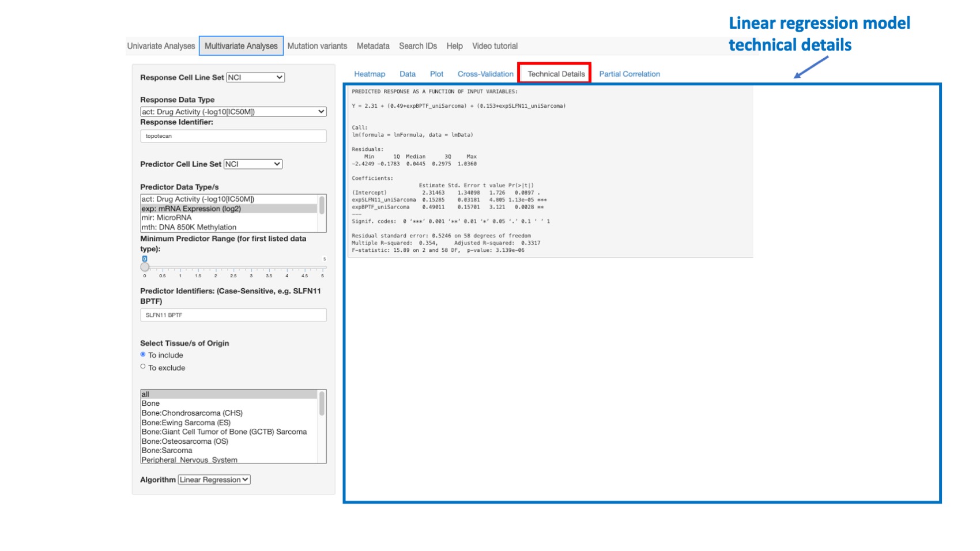Switch to the Univariate Analyses tab
This screenshot has height=551, width=980.
tap(161, 46)
